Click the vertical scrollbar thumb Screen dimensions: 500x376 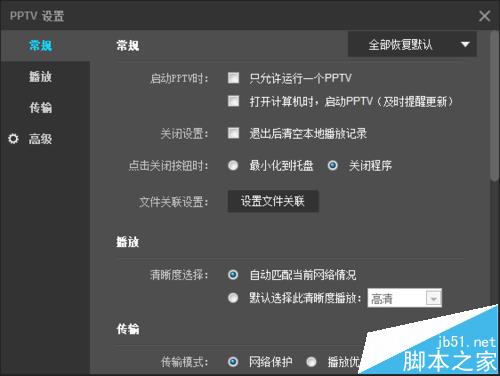pos(495,106)
